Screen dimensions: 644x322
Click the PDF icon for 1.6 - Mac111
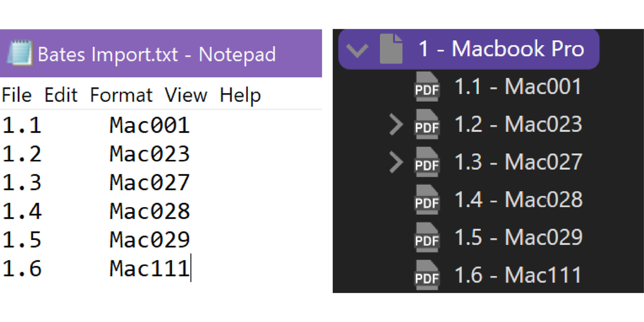coord(427,275)
